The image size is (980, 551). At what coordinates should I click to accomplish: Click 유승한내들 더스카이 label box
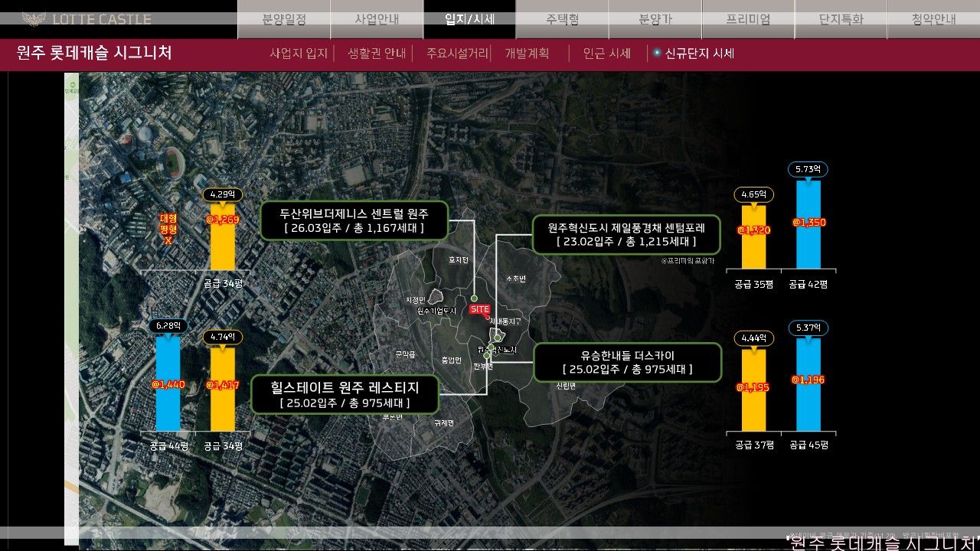pyautogui.click(x=627, y=362)
